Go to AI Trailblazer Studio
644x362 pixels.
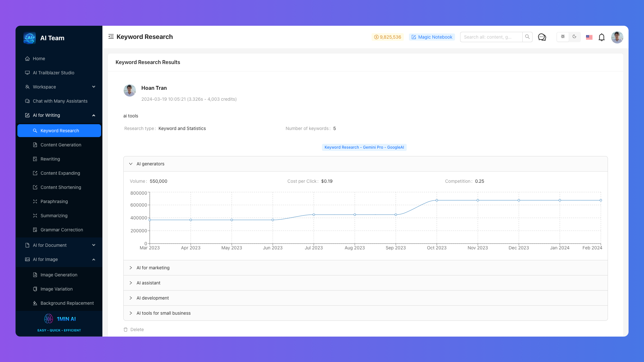[53, 73]
